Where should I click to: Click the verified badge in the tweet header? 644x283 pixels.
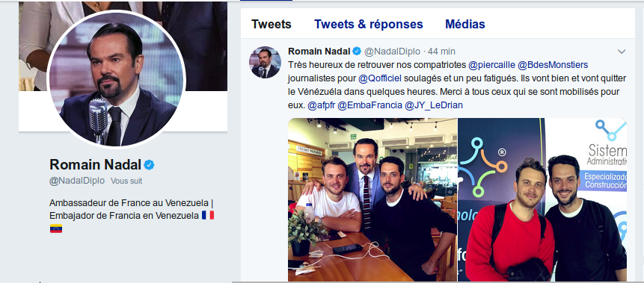pyautogui.click(x=357, y=52)
